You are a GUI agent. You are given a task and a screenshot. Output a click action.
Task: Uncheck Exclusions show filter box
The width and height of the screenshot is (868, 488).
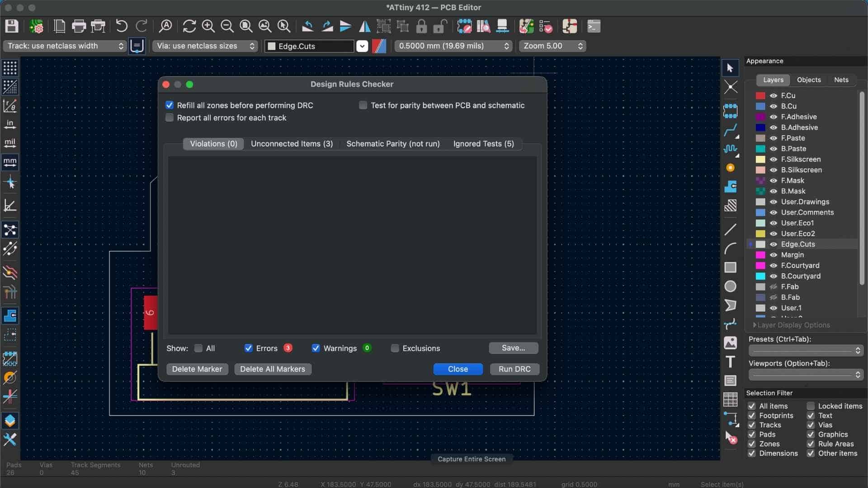(395, 348)
